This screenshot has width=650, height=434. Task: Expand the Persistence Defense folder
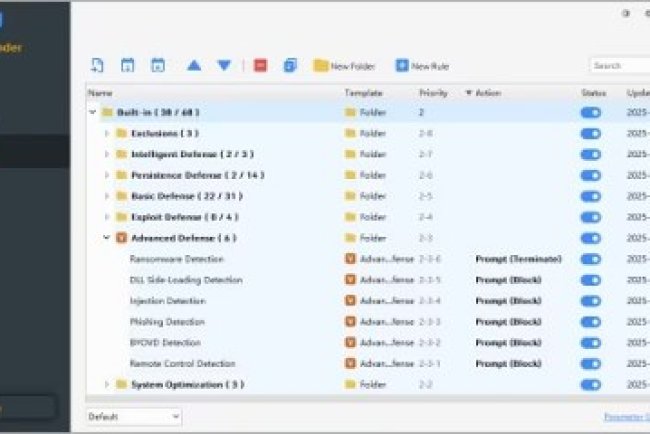tap(107, 175)
